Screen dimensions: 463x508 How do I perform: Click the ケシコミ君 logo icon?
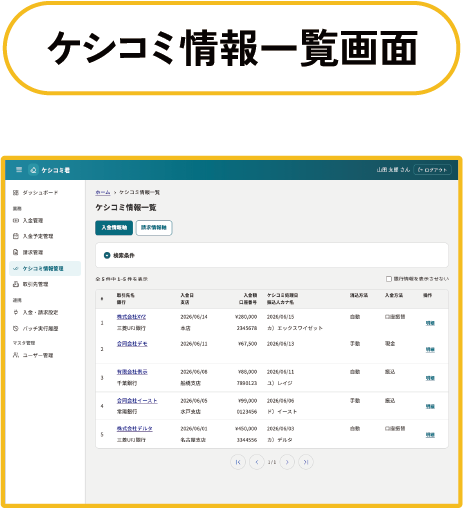tap(33, 170)
